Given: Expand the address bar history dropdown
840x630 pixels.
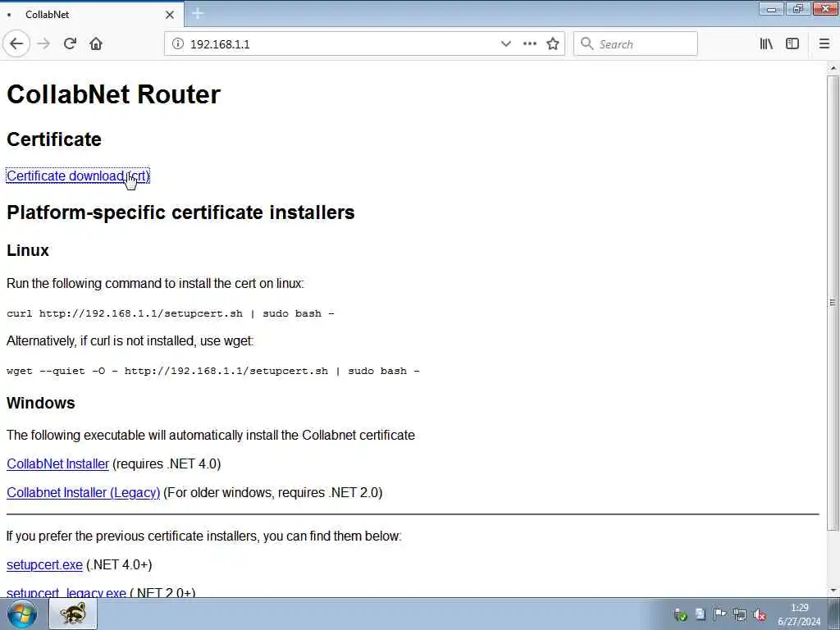Looking at the screenshot, I should click(x=505, y=44).
